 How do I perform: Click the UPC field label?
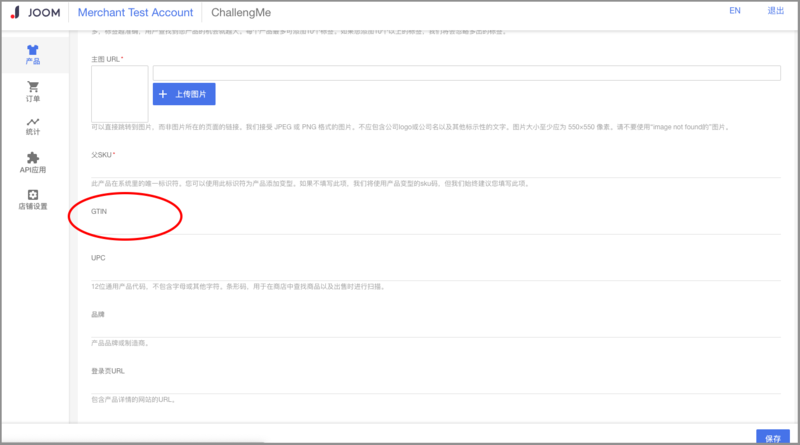(x=98, y=258)
